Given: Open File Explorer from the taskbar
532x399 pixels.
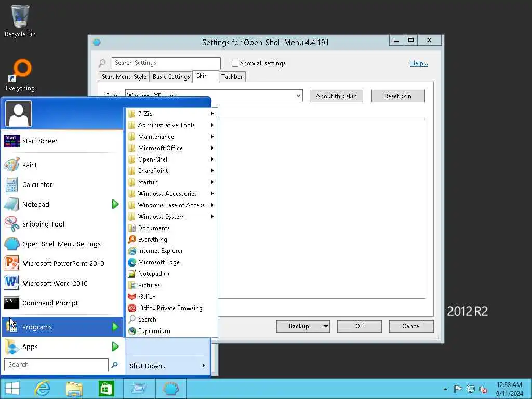Looking at the screenshot, I should (74, 389).
